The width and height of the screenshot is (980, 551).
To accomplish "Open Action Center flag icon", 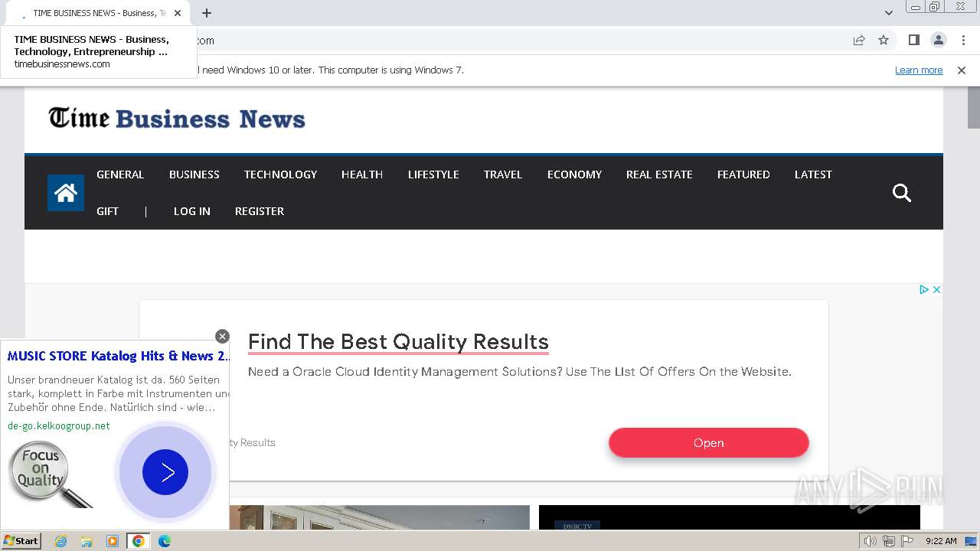I will pyautogui.click(x=907, y=541).
